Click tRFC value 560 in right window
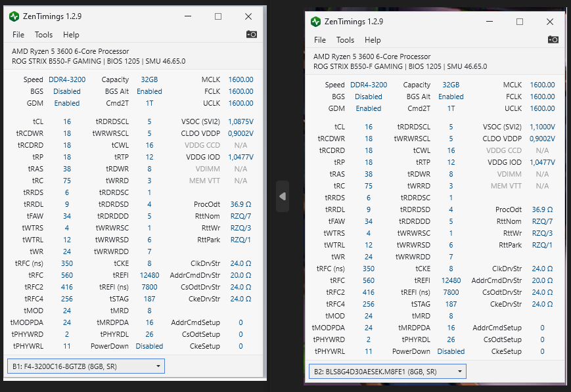The image size is (571, 392). pos(369,280)
